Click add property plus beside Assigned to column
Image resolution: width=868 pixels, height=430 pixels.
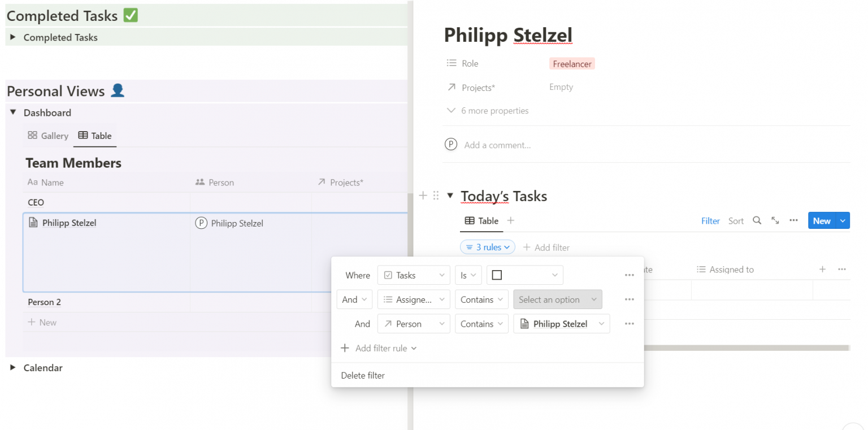click(x=822, y=270)
